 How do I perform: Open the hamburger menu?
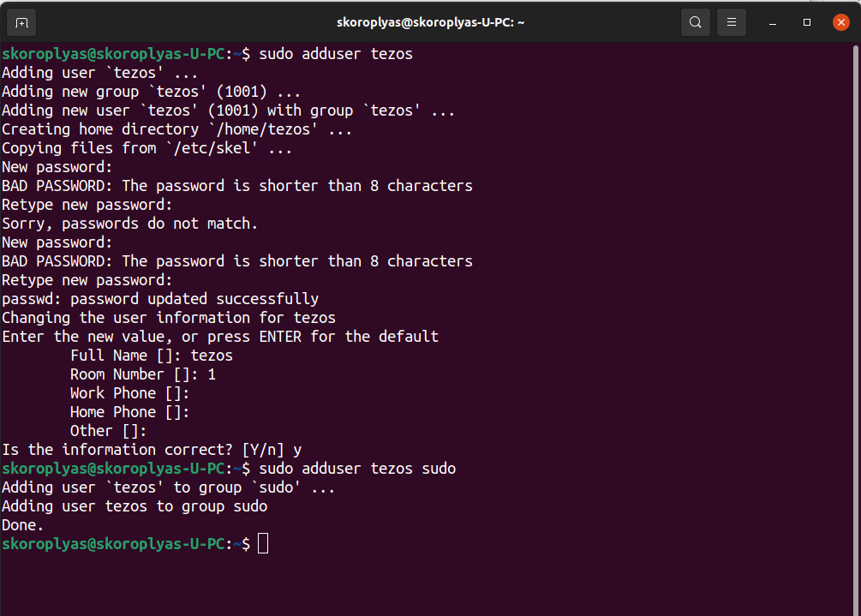tap(731, 22)
